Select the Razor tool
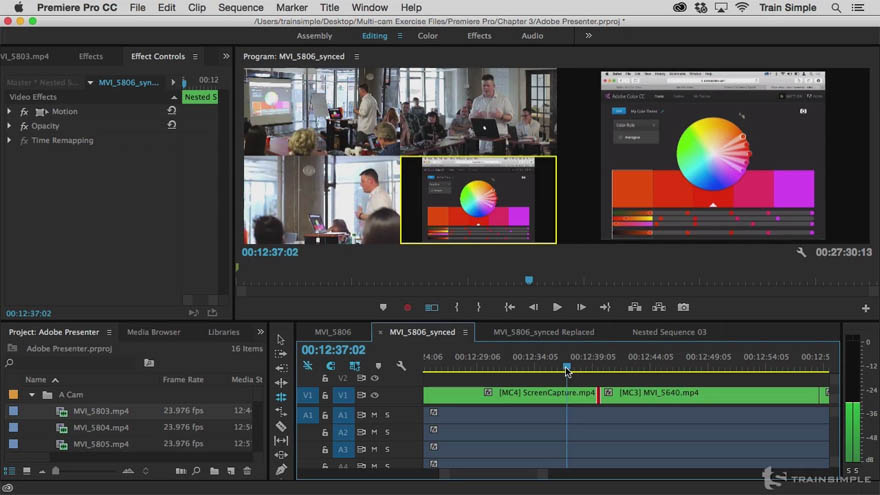This screenshot has height=495, width=880. pos(281,426)
